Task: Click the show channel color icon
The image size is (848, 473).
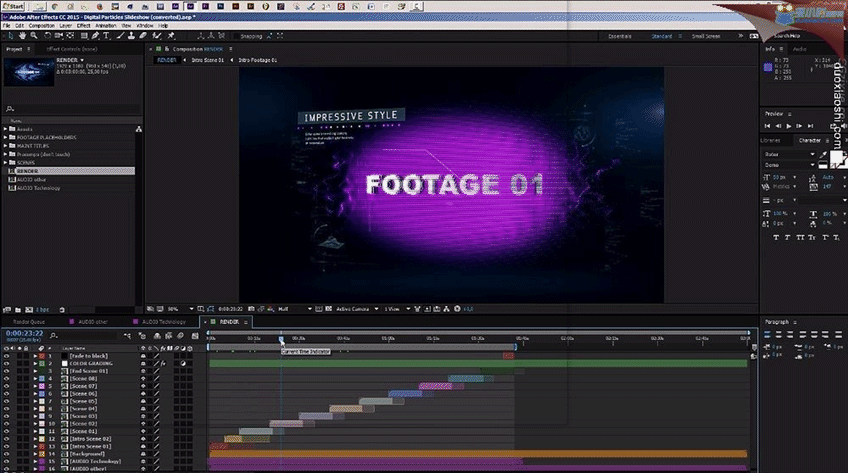Action: point(270,309)
